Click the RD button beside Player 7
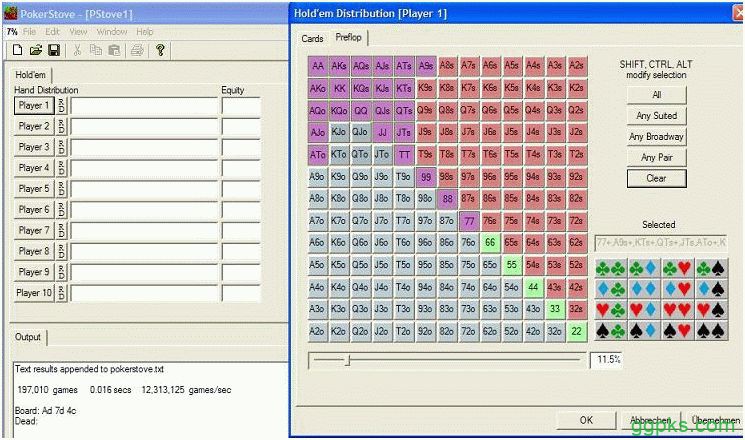The width and height of the screenshot is (745, 440). (61, 230)
